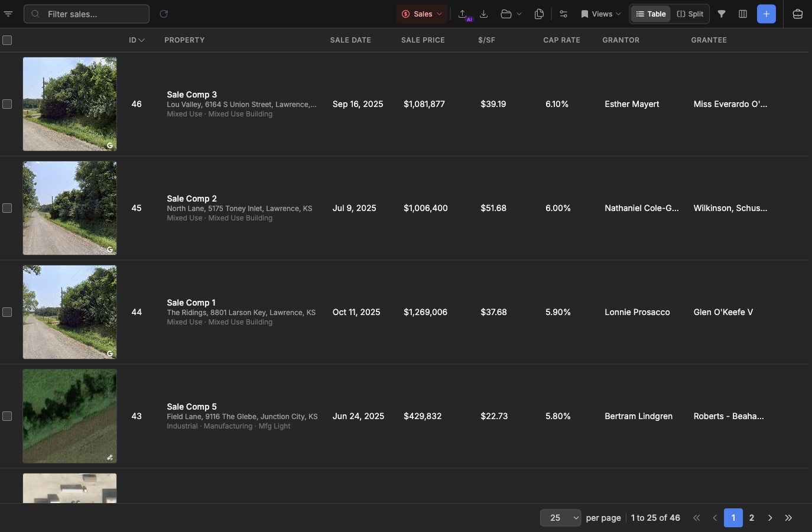The height and width of the screenshot is (532, 812).
Task: Click the sale price $1,269,006
Action: coord(426,312)
